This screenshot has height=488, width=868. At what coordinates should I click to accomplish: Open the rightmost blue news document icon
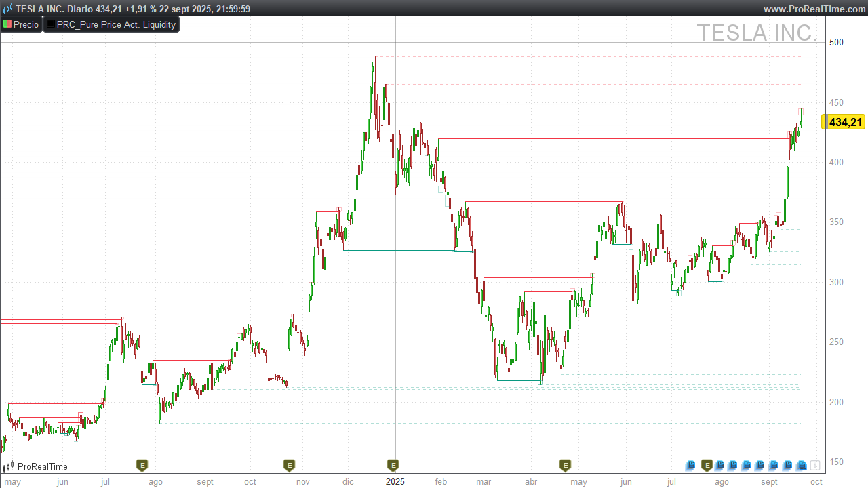[x=802, y=465]
